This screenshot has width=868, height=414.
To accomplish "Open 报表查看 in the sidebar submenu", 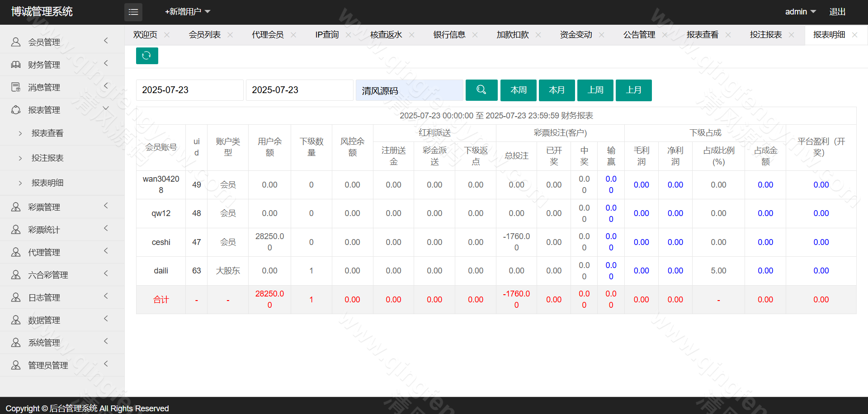I will [x=47, y=133].
